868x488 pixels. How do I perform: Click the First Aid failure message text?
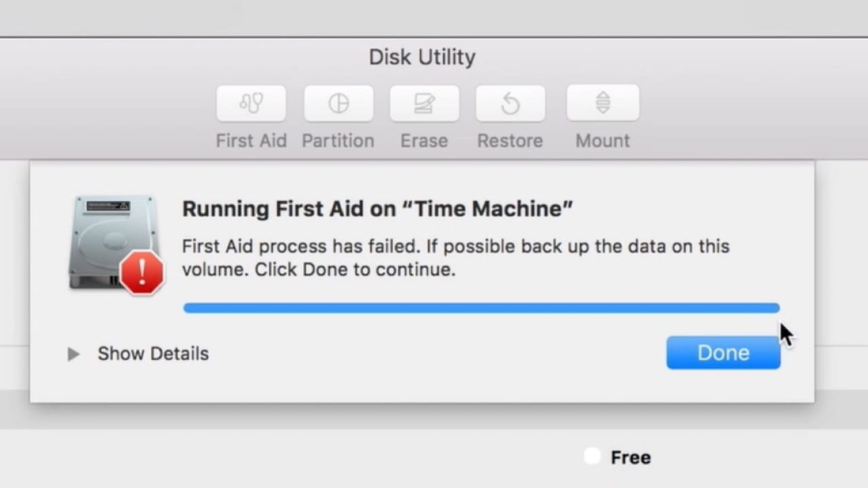(454, 258)
